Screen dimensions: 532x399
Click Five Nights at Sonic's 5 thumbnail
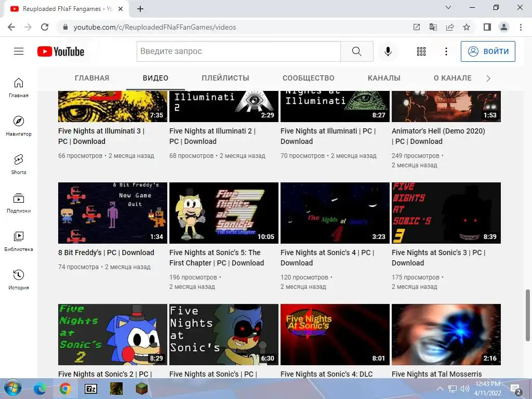[x=224, y=213]
